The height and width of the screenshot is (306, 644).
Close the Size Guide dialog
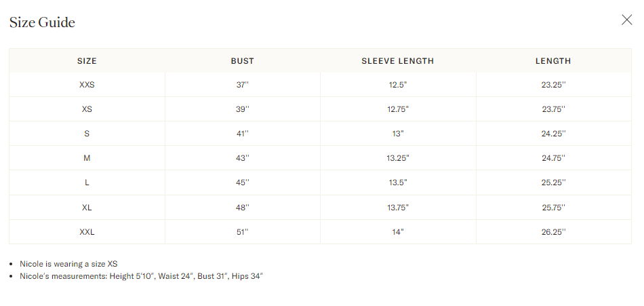tap(626, 20)
